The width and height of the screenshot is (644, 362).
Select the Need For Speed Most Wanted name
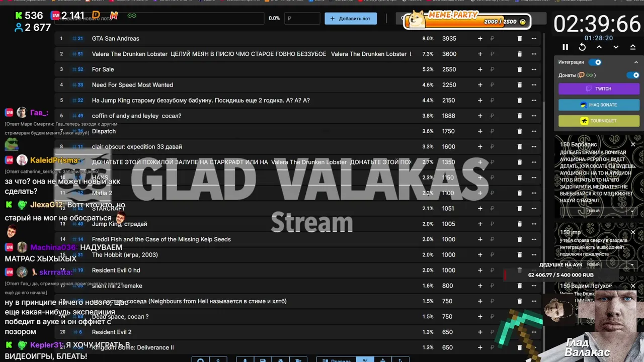click(132, 85)
